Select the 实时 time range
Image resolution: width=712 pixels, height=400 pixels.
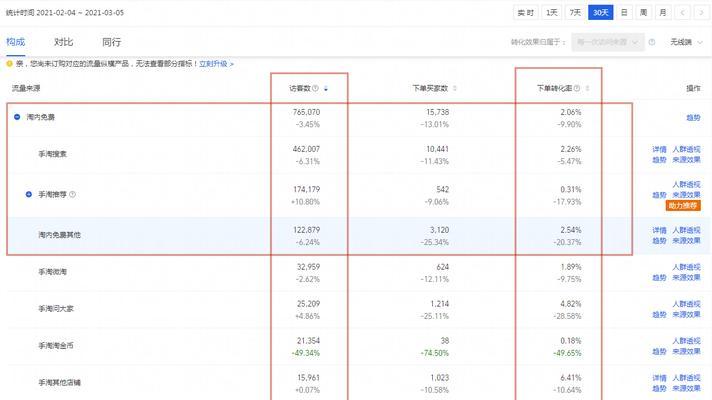coord(526,13)
